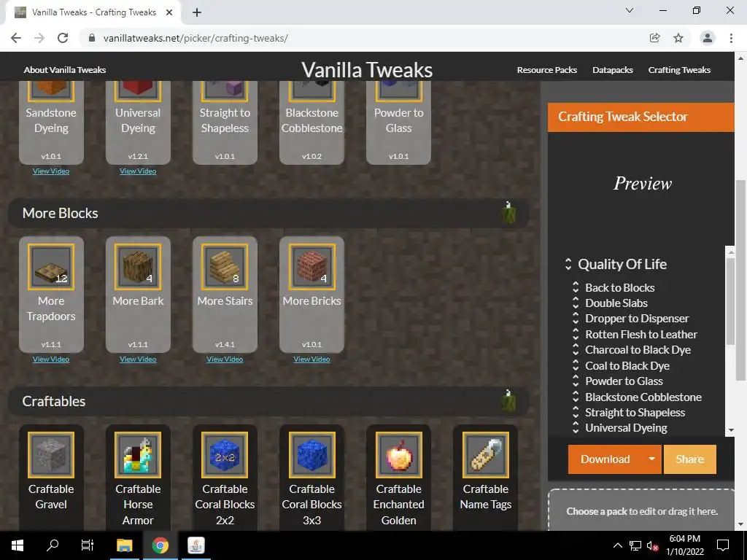Toggle the Powder to Glass tweak card
The width and height of the screenshot is (747, 560).
click(x=399, y=122)
